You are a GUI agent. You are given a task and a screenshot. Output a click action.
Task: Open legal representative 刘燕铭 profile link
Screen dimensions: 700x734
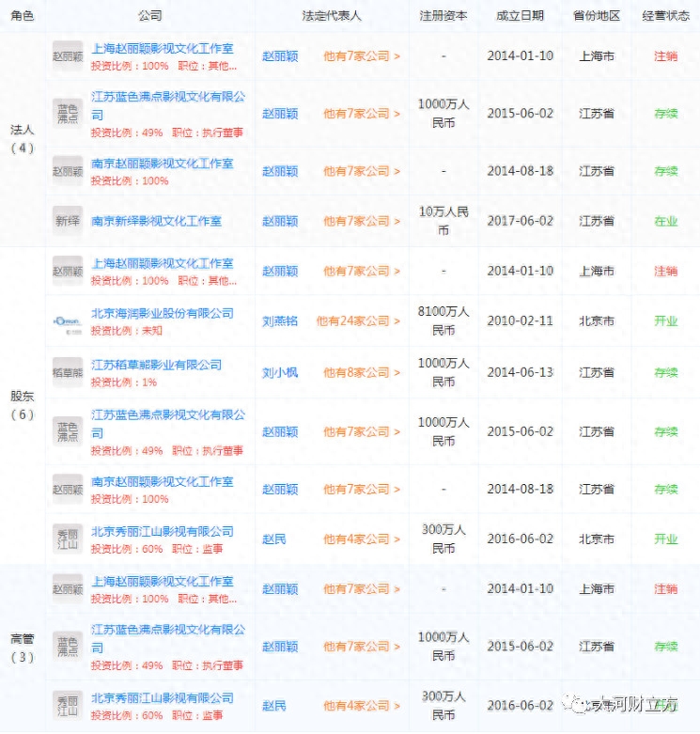[x=279, y=321]
